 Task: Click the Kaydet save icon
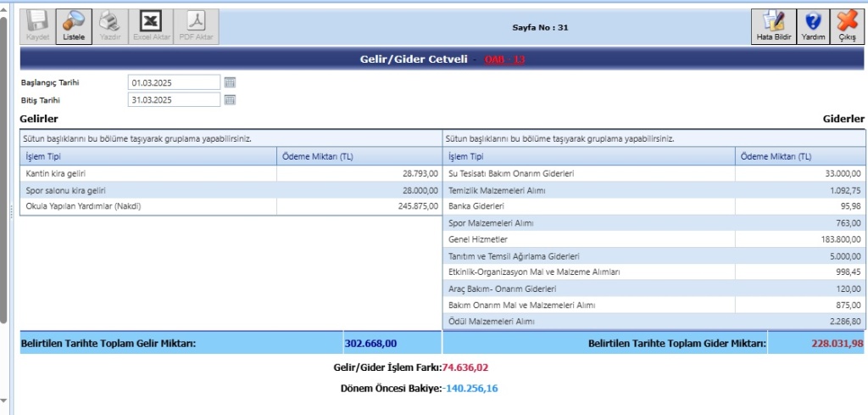[x=37, y=21]
